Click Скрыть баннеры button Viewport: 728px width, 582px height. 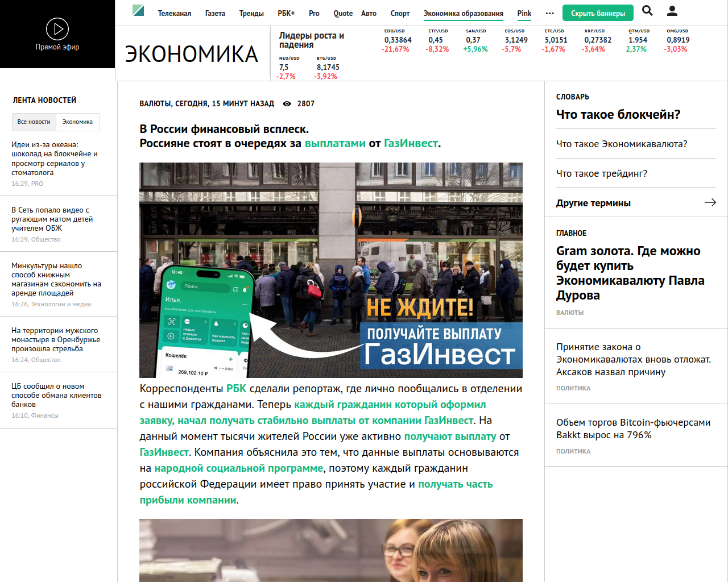click(598, 13)
